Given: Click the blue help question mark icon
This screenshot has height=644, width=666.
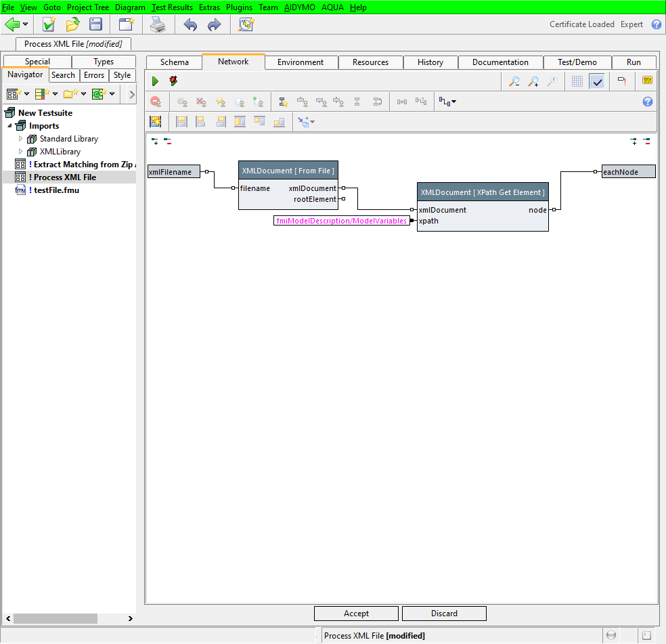Looking at the screenshot, I should tap(656, 24).
